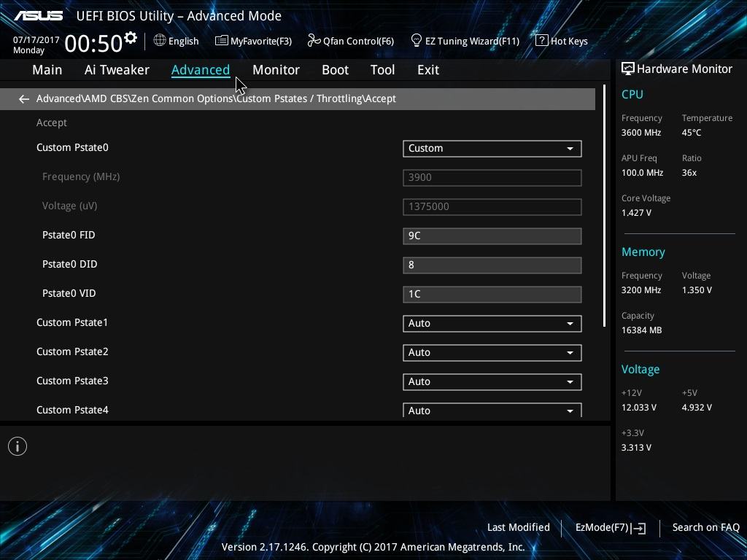Click the 07/17/2017 date text

click(36, 40)
